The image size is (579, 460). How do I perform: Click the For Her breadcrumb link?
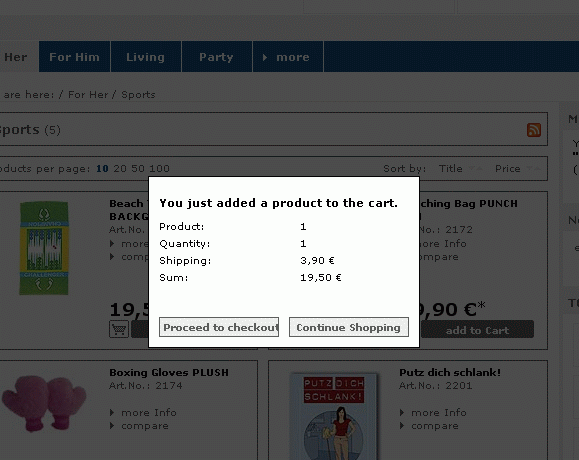88,95
